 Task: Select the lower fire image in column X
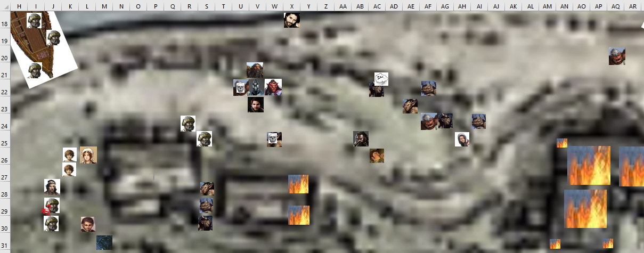pos(299,215)
